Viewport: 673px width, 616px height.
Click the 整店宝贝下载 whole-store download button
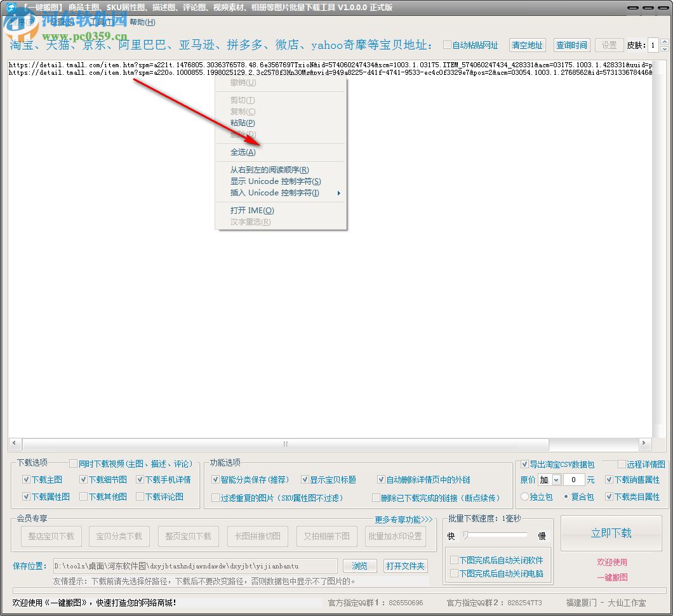click(50, 536)
